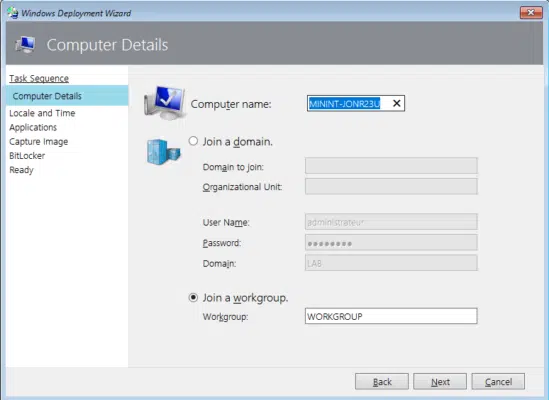Click the Computer Details header monitor icon
Screen dimensions: 549x400
25,45
